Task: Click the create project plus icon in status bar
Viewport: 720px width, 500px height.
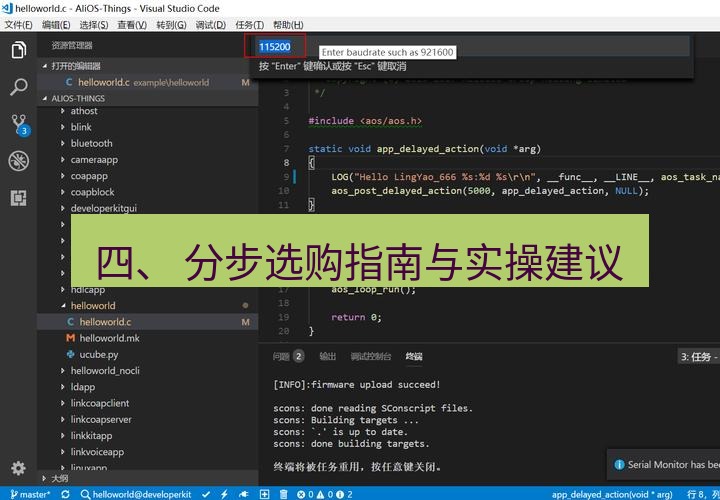Action: coord(264,494)
